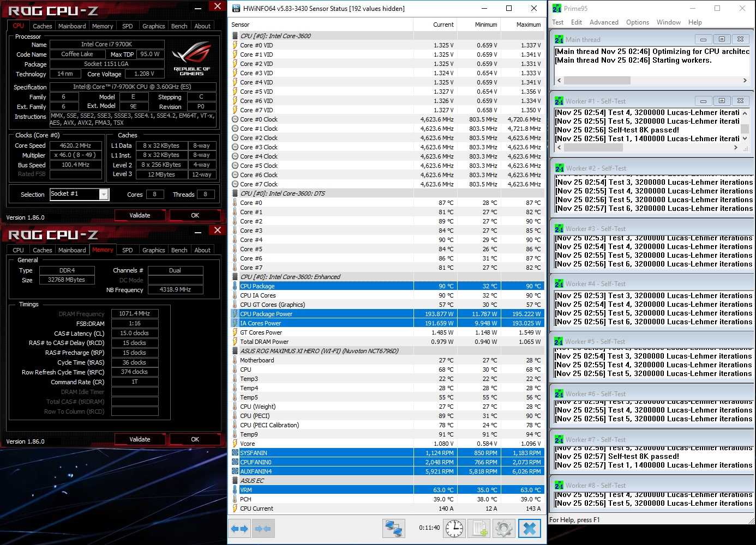Open the remote network monitoring icon
This screenshot has height=545, width=756.
tap(394, 528)
